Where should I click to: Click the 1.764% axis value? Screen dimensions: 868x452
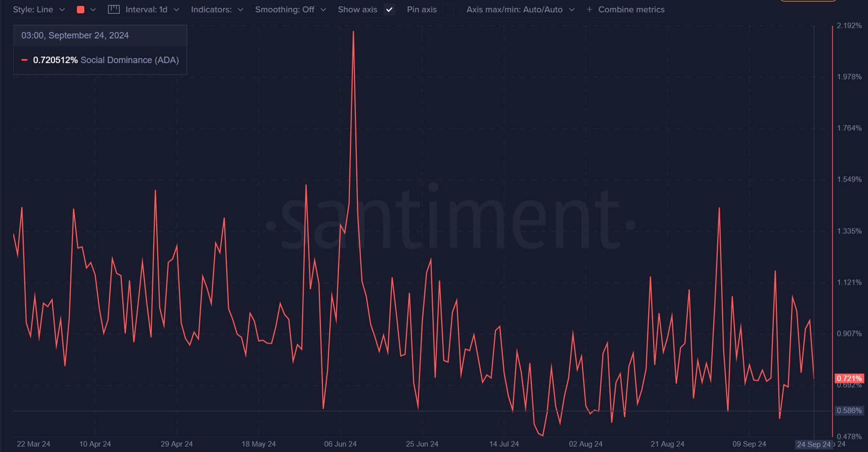coord(849,128)
